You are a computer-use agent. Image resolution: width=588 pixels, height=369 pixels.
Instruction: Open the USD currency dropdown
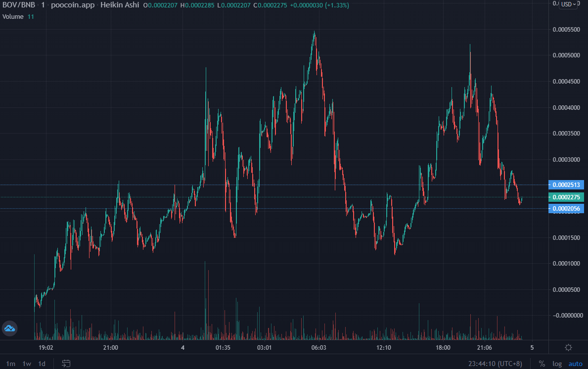point(568,4)
